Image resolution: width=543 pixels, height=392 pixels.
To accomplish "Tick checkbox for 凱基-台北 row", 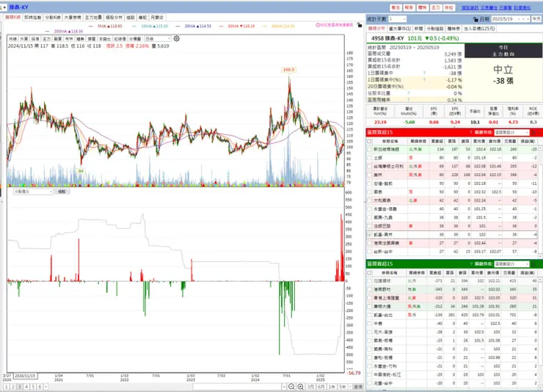I will click(x=370, y=315).
